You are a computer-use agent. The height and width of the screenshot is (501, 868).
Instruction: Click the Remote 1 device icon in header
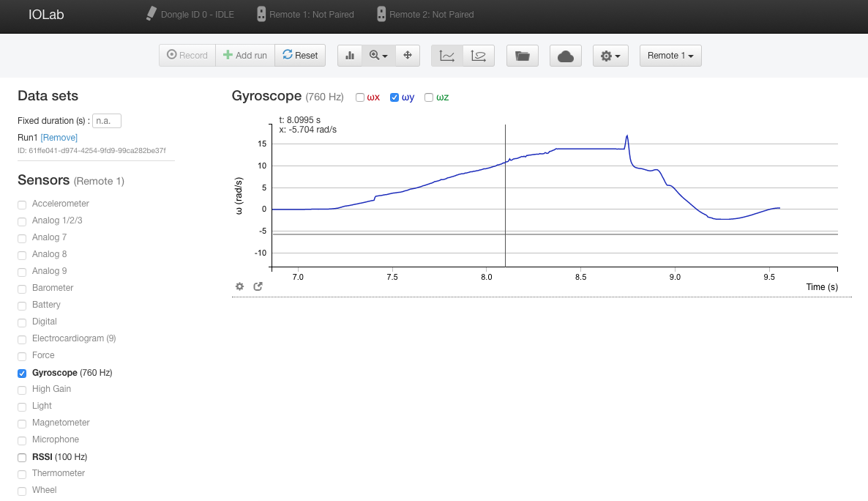point(261,14)
